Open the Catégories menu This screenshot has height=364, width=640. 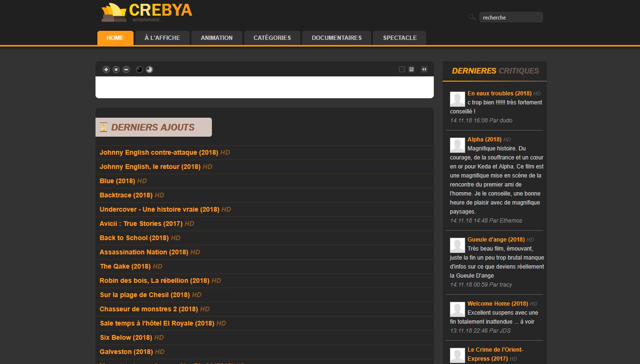pyautogui.click(x=272, y=37)
